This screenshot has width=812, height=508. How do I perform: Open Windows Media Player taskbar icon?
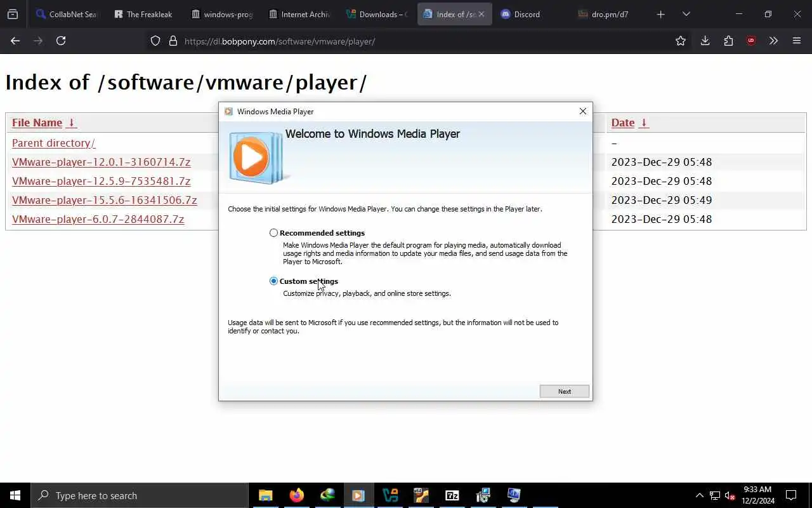358,495
